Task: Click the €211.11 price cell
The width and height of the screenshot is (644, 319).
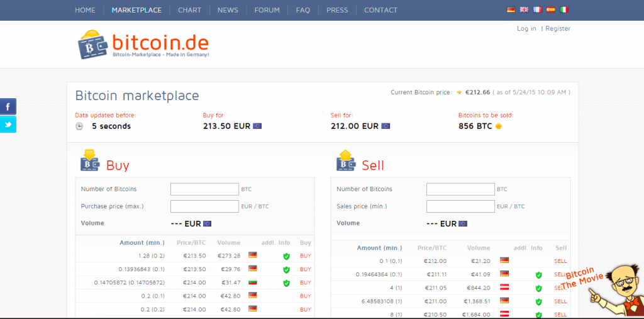Action: (436, 274)
